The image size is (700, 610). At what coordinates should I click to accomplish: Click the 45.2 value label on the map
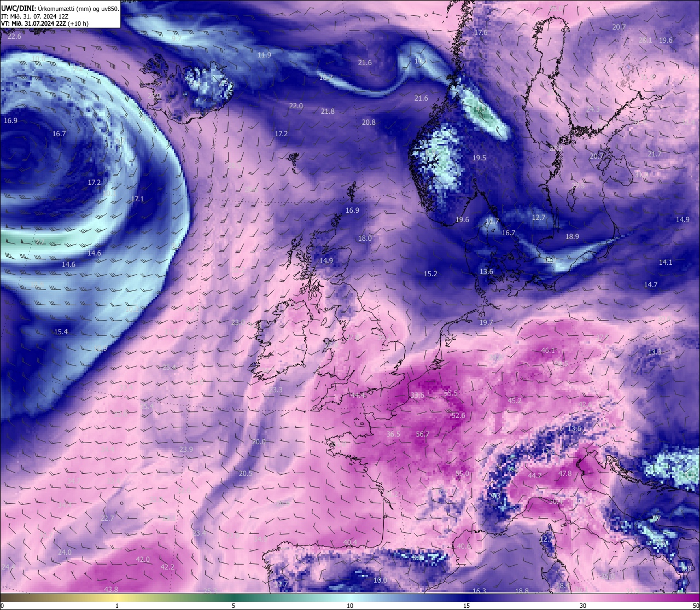pyautogui.click(x=515, y=401)
